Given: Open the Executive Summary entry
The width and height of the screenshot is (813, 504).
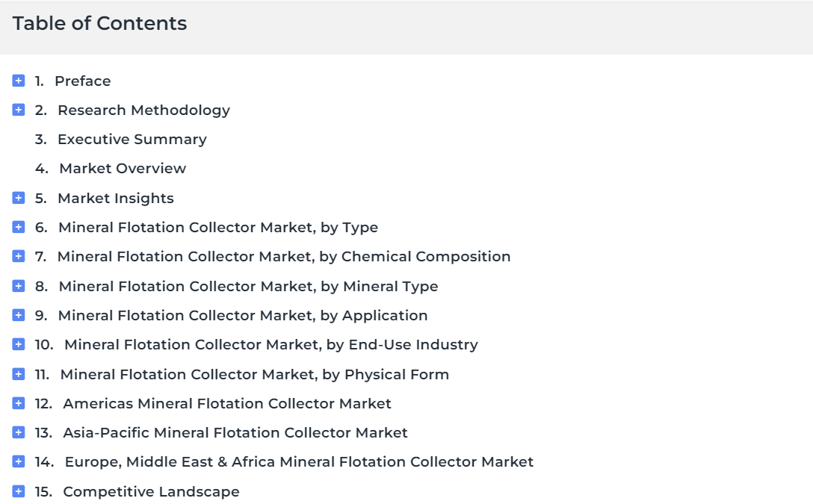Looking at the screenshot, I should point(132,140).
